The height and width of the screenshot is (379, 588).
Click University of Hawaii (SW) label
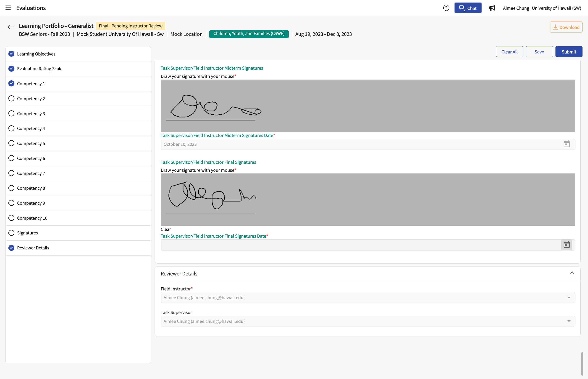tap(556, 8)
